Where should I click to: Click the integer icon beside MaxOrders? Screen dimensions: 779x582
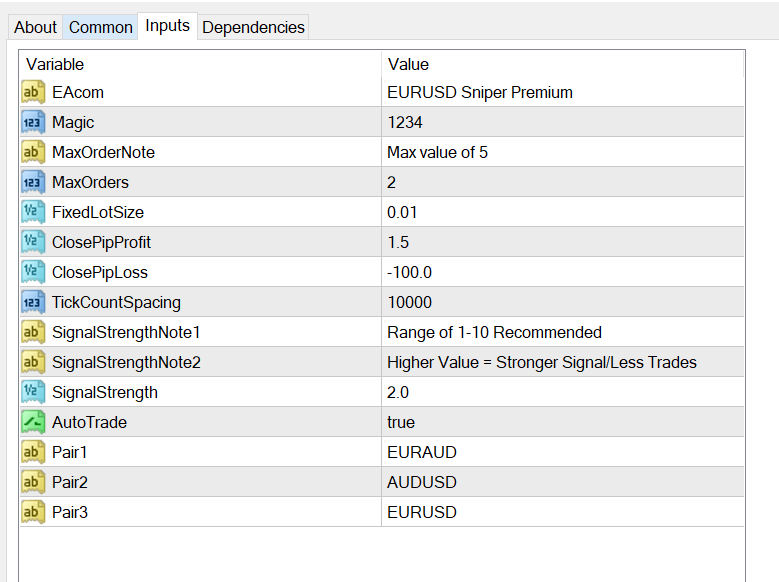click(33, 182)
